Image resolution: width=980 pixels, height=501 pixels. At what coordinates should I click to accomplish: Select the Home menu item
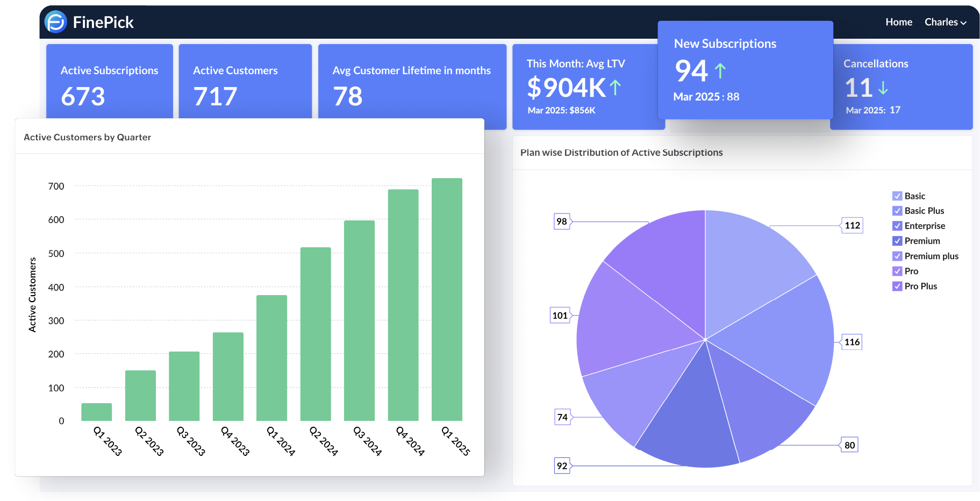tap(898, 22)
